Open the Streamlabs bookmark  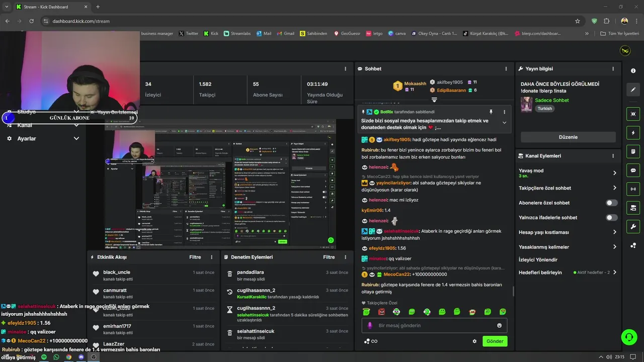point(237,34)
